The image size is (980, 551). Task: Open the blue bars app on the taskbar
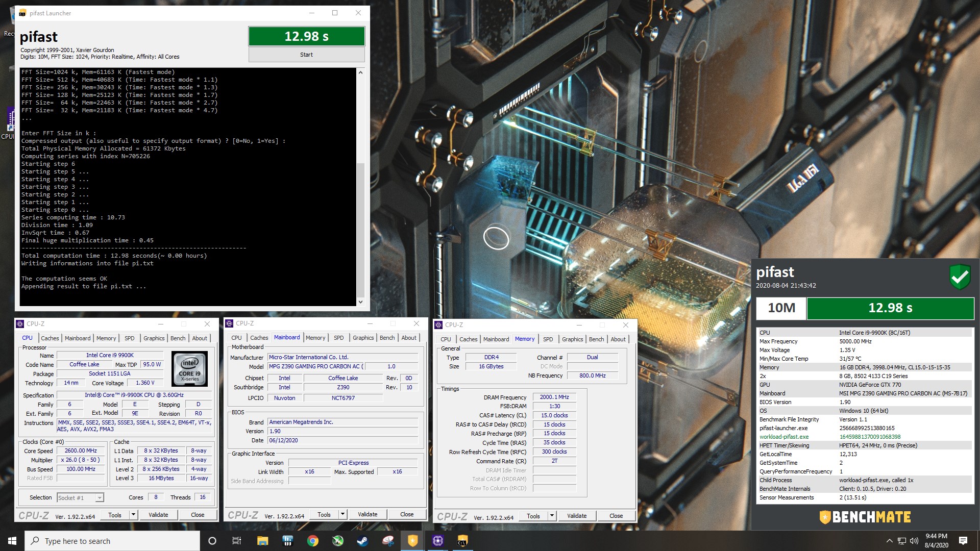(x=287, y=541)
